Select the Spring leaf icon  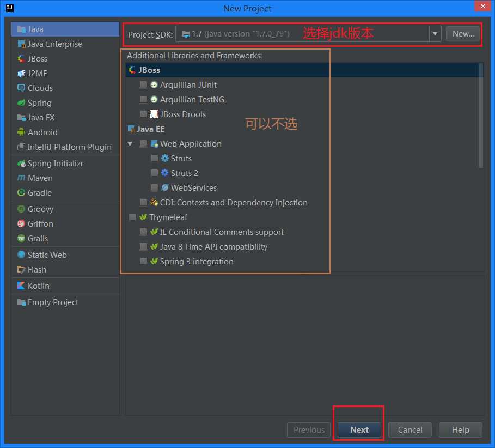21,102
